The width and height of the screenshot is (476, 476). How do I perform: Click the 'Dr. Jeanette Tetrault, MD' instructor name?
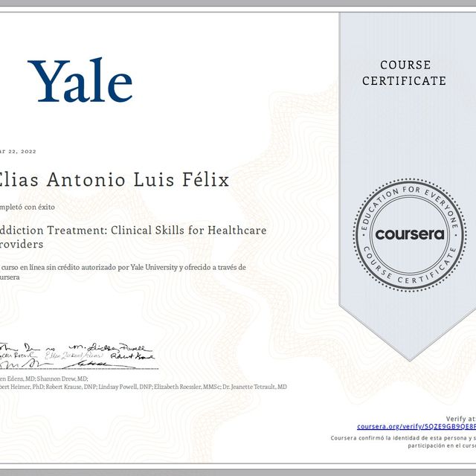tap(254, 387)
